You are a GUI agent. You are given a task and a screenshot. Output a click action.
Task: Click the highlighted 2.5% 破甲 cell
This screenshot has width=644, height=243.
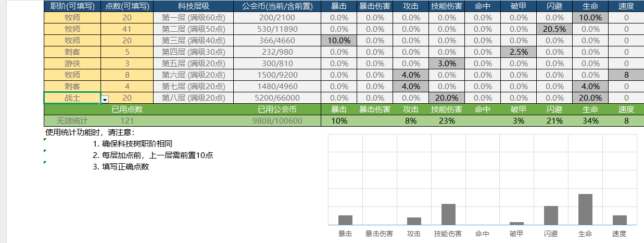point(519,52)
